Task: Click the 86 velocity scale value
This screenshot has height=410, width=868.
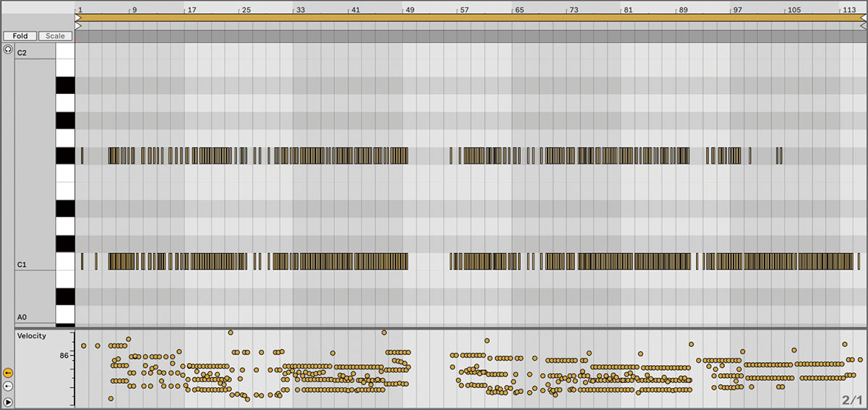Action: 64,356
